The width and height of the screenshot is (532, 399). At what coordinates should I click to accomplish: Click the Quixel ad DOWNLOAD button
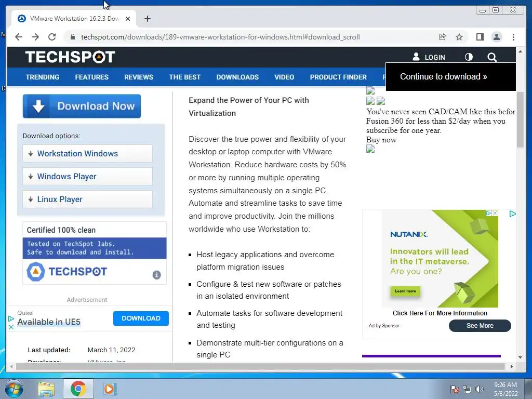[x=141, y=318]
